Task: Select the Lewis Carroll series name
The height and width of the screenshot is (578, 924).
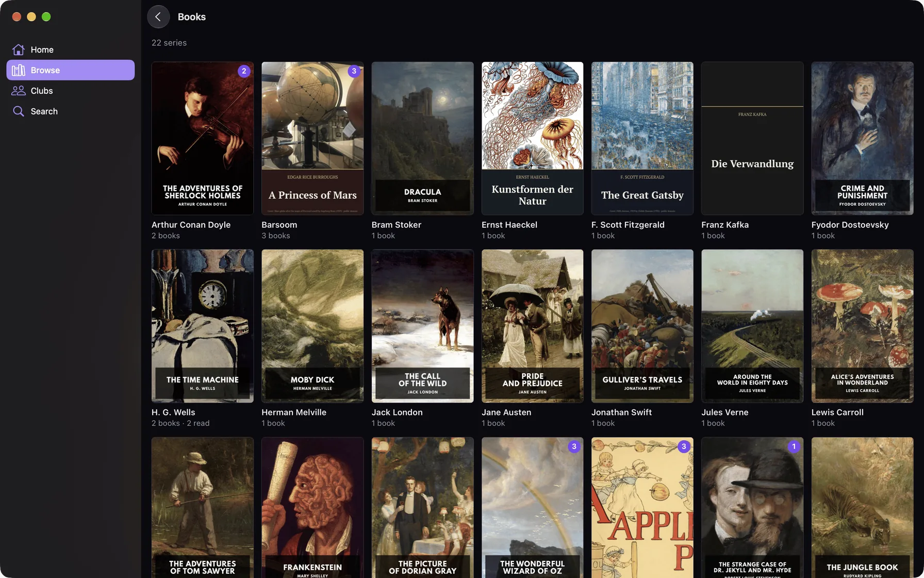Action: 837,412
